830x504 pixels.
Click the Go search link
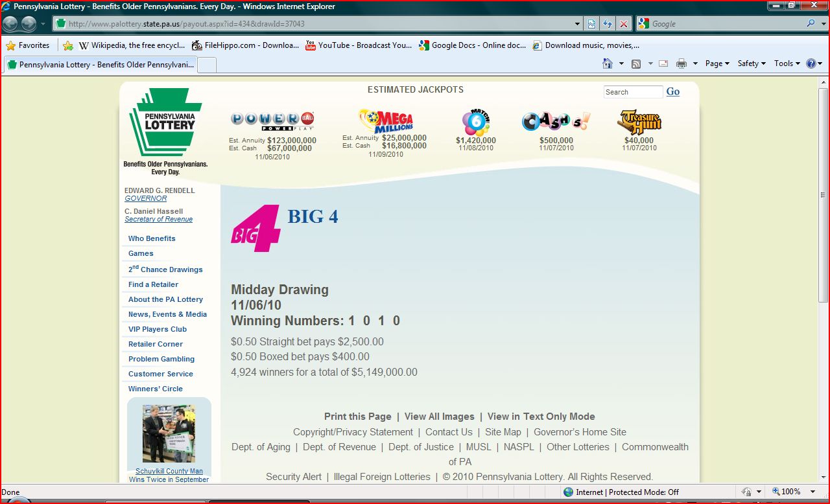coord(673,91)
